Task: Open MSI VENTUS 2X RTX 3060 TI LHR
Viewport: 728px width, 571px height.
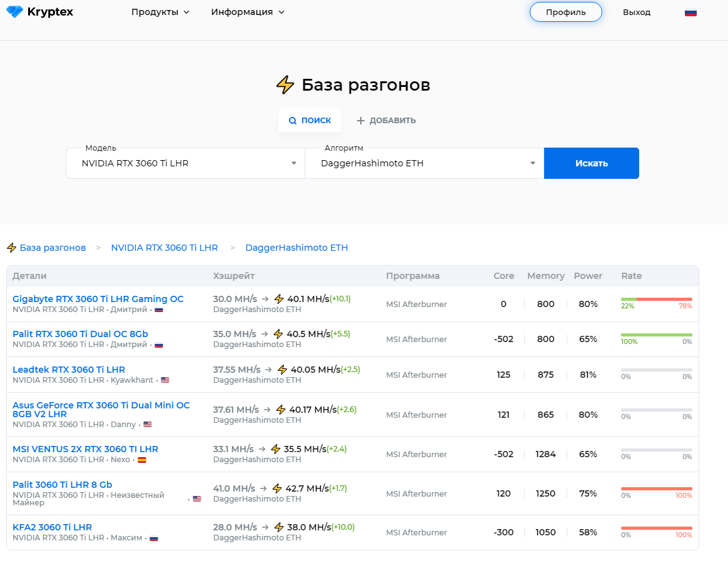Action: [86, 449]
